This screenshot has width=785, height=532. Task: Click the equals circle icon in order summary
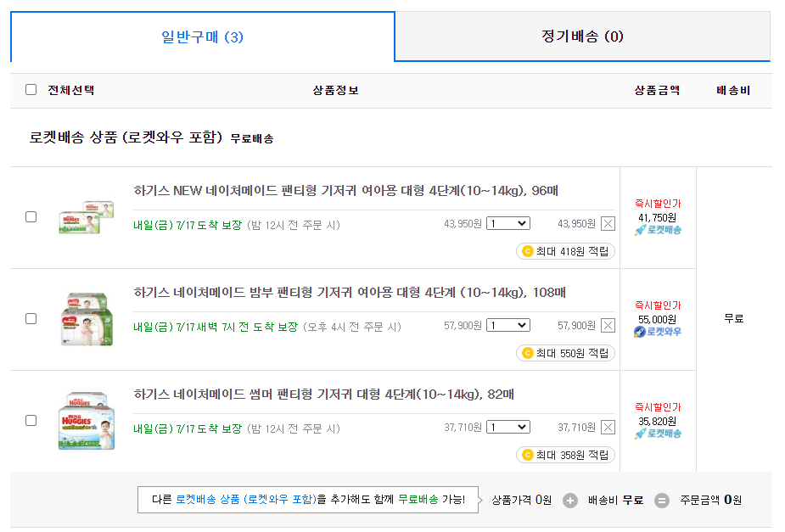click(662, 501)
